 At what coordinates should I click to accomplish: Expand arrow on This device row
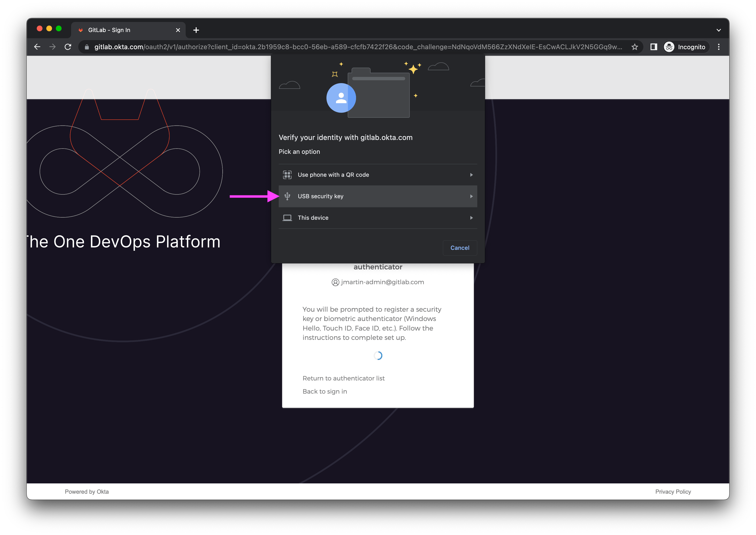coord(471,218)
